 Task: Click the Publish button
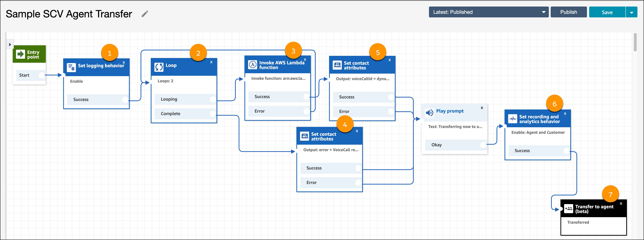pos(568,12)
